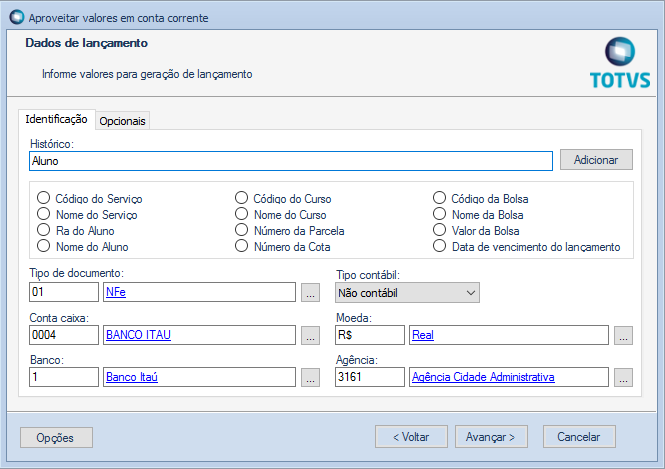Choose the Ra do Aluno radio button

point(43,230)
